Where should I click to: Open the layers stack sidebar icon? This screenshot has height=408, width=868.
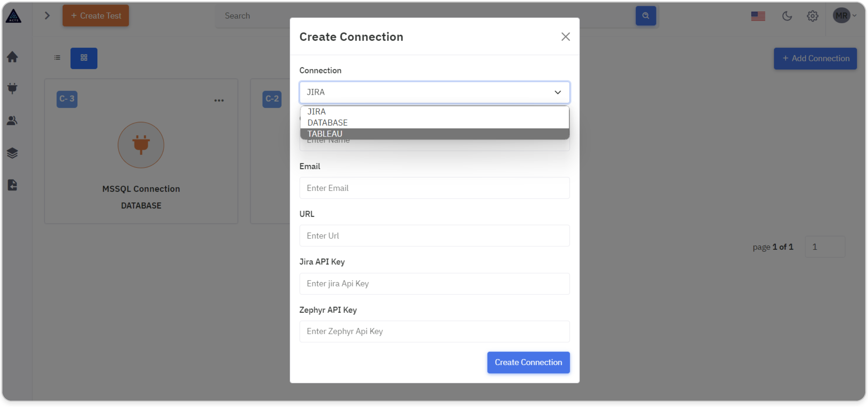click(13, 153)
